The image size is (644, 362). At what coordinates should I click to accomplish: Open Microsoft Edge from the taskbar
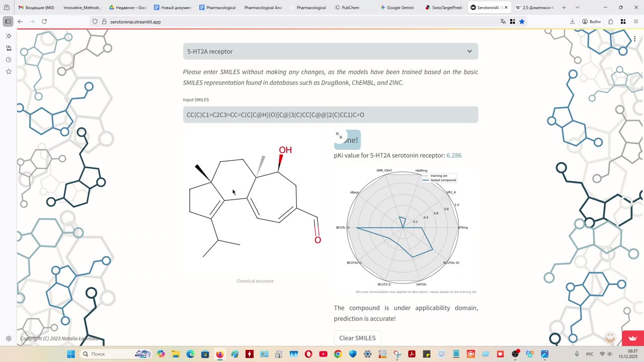(190, 354)
